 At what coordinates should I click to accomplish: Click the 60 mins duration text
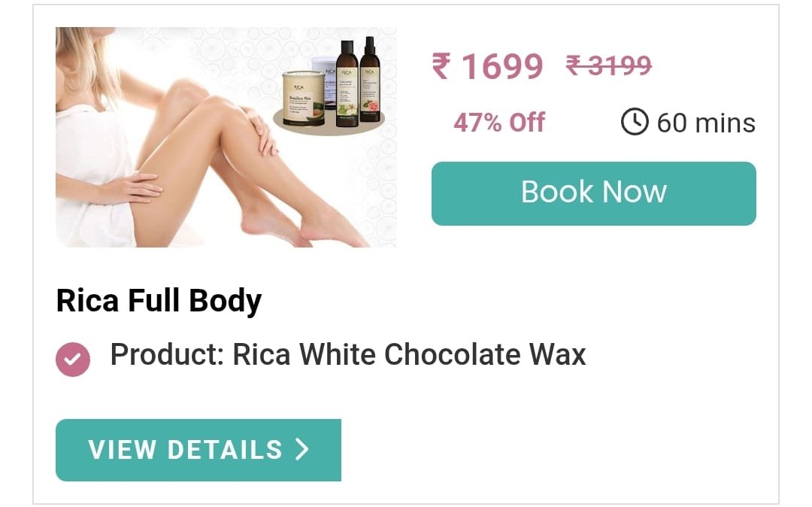(706, 123)
